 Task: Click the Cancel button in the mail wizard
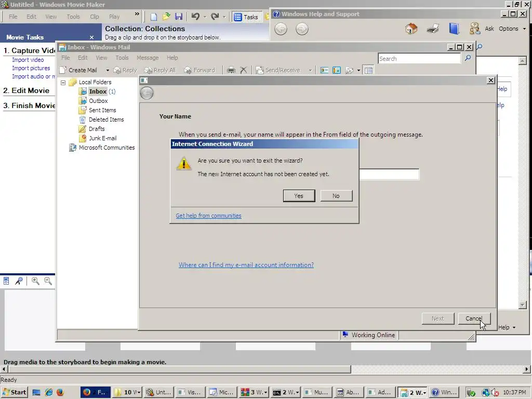[x=474, y=318]
